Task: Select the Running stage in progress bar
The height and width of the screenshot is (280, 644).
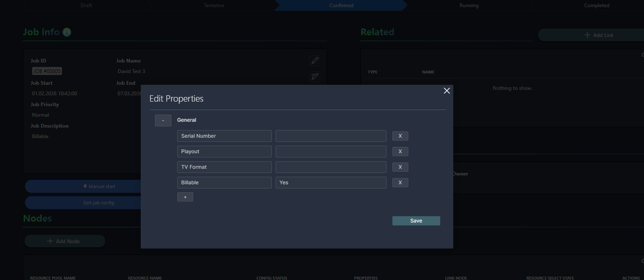Action: coord(469,5)
